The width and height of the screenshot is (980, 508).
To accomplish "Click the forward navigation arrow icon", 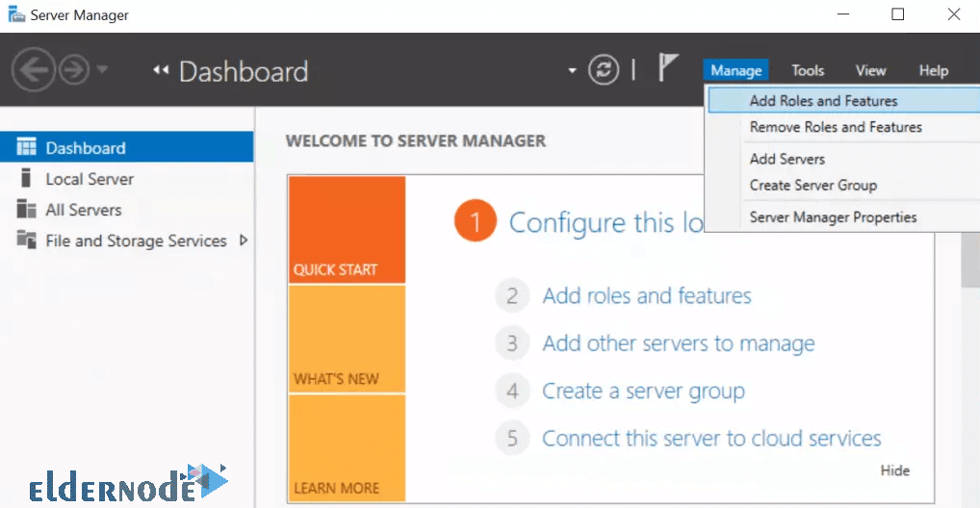I will click(74, 69).
